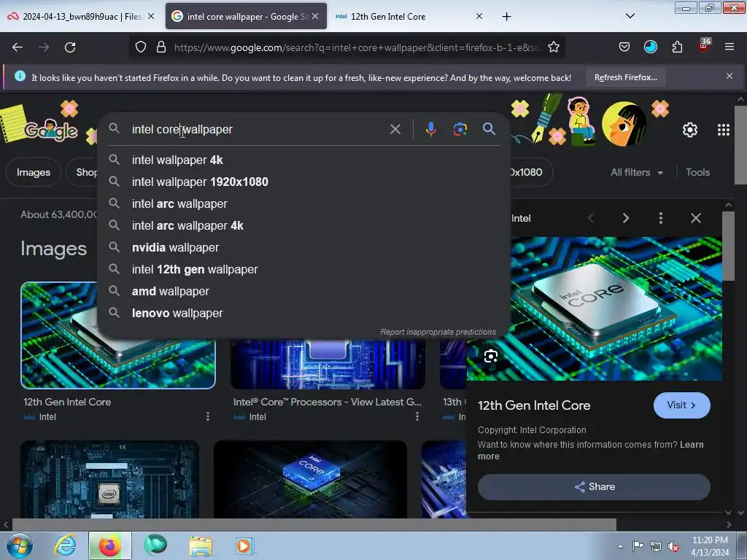Open the extension badge showing 36

(x=703, y=46)
